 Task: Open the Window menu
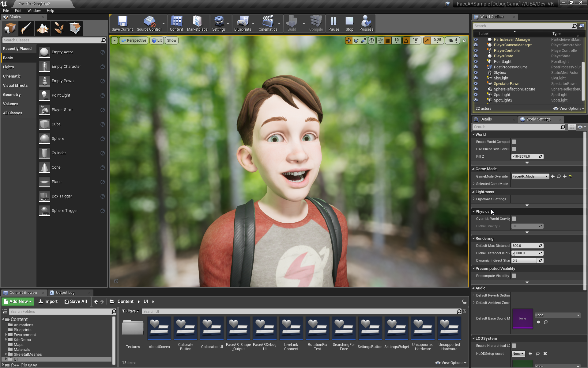tap(34, 10)
